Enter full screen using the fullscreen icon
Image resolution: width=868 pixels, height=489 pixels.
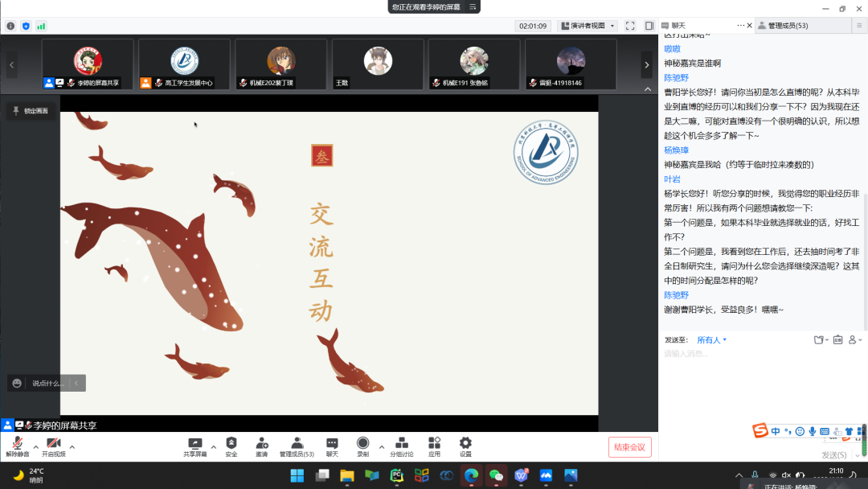[x=630, y=26]
